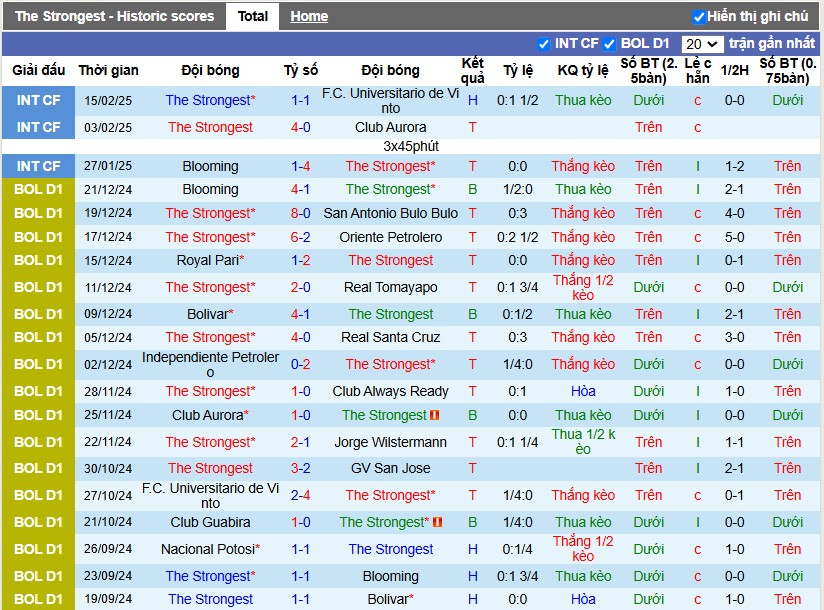Select the Nacional Potosi team name

(210, 549)
